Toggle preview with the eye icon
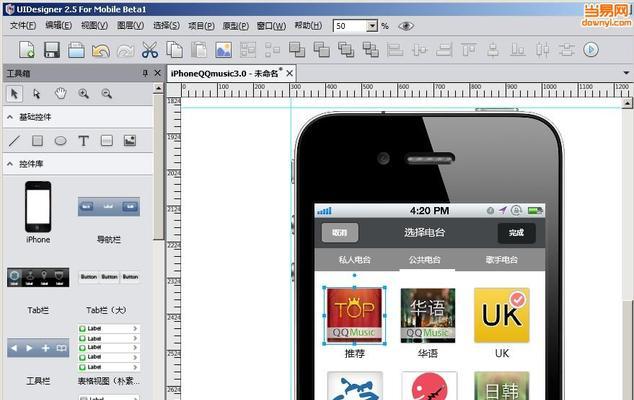The width and height of the screenshot is (634, 400). pyautogui.click(x=406, y=26)
